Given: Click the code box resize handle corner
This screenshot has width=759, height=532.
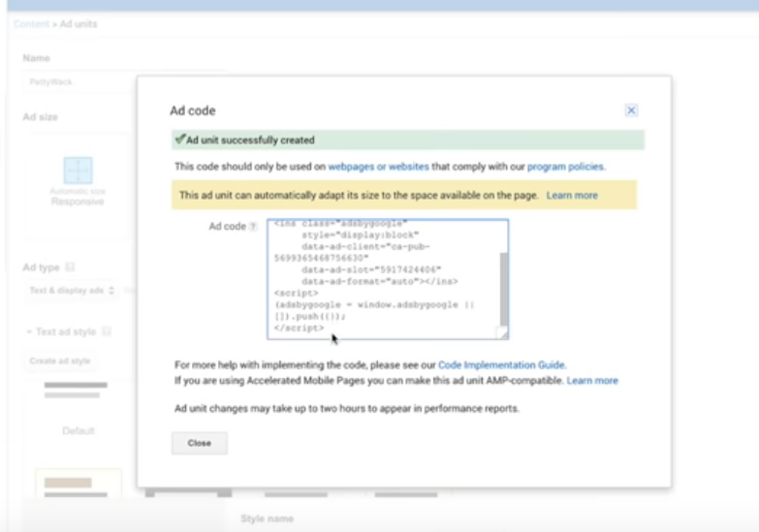Looking at the screenshot, I should [503, 333].
